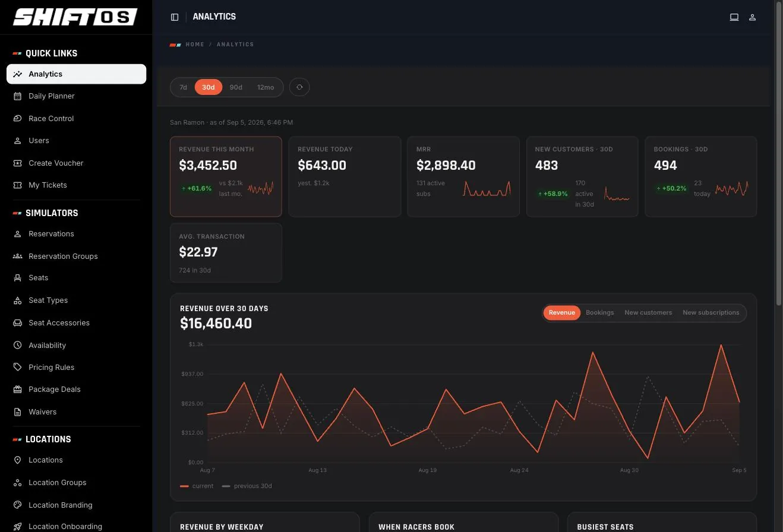Screen dimensions: 783x532
Task: Select the 90d time range
Action: pos(236,87)
